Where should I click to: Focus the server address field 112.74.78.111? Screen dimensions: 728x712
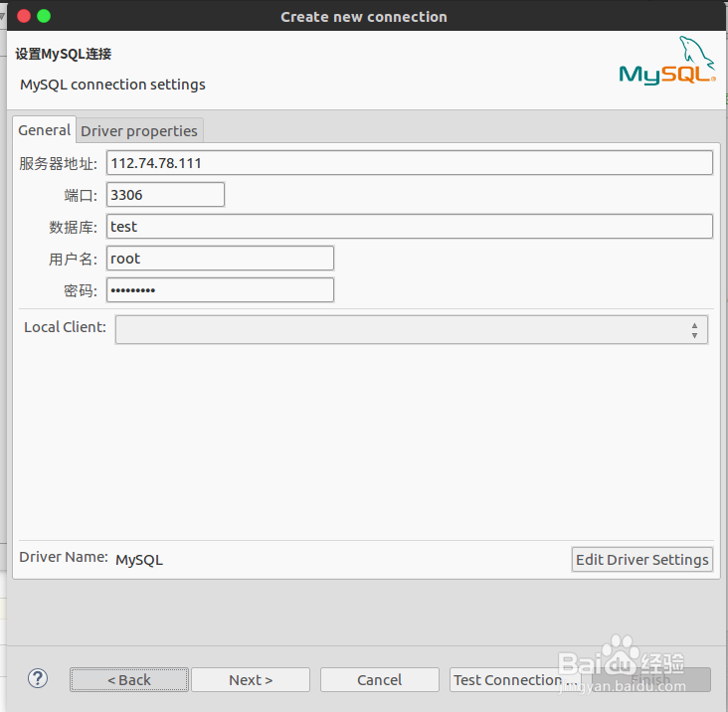coord(409,163)
